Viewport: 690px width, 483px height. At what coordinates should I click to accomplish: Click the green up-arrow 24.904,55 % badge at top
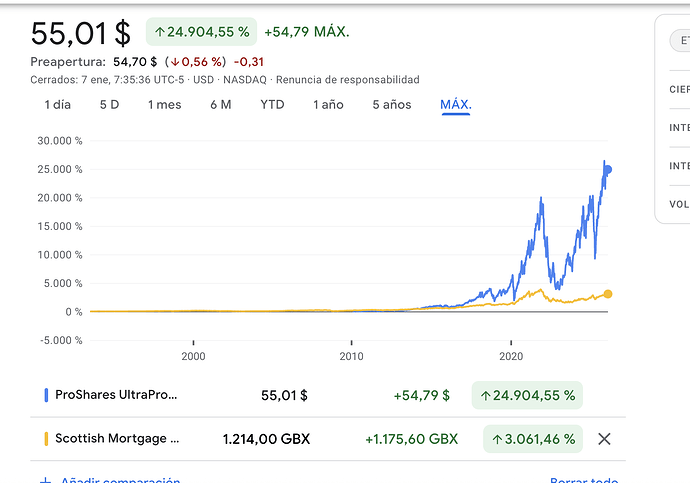(x=201, y=32)
